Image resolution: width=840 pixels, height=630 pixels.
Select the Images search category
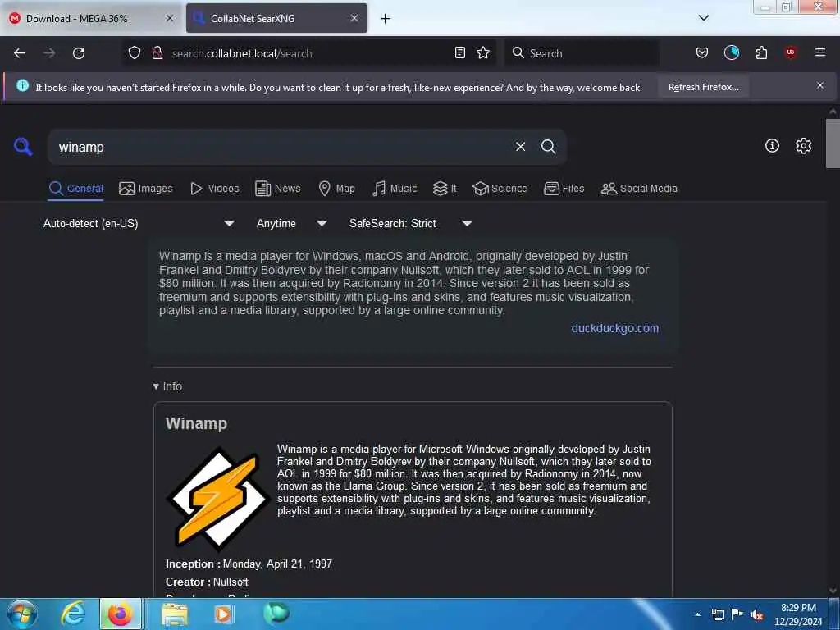point(146,189)
